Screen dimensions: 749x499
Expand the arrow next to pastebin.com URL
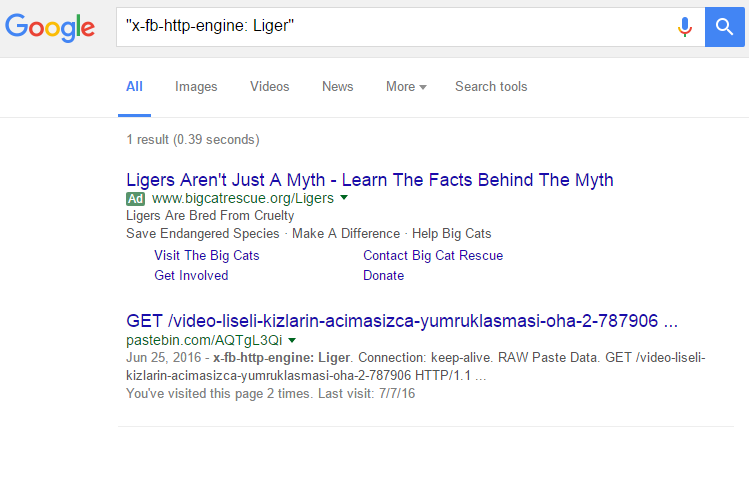[292, 340]
